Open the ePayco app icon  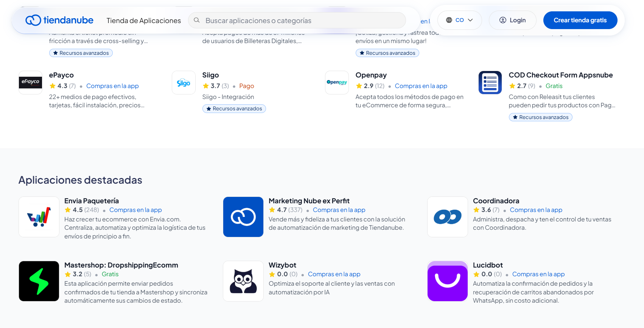tap(31, 82)
